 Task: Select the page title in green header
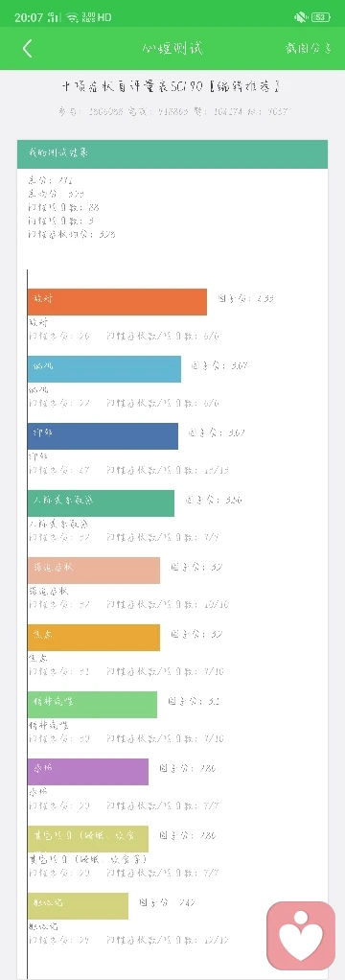[x=172, y=48]
